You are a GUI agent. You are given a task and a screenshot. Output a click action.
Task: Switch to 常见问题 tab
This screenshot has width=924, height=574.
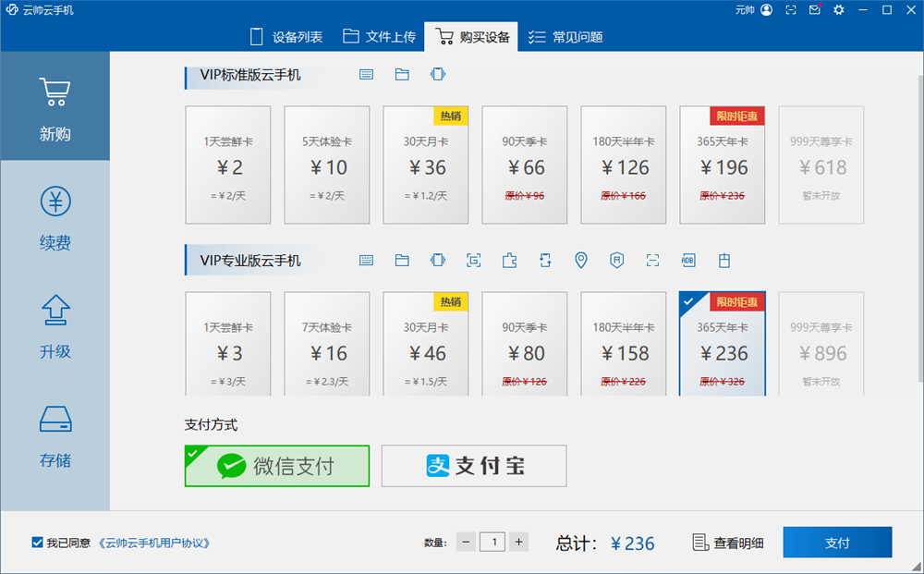point(565,37)
